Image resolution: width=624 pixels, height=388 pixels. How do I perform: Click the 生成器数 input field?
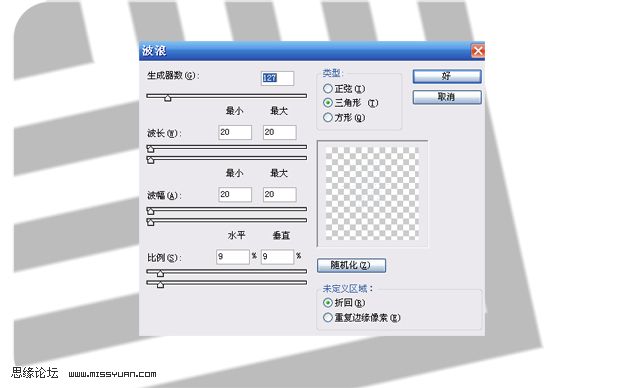pos(277,78)
